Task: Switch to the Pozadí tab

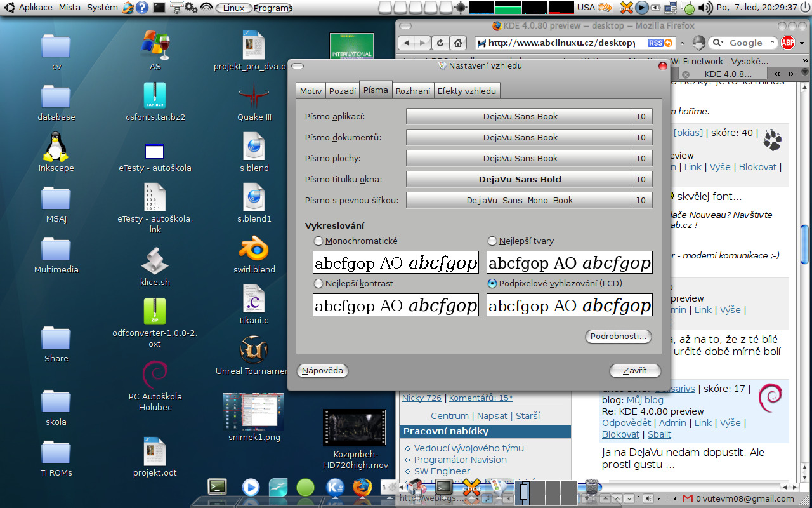Action: coord(343,91)
